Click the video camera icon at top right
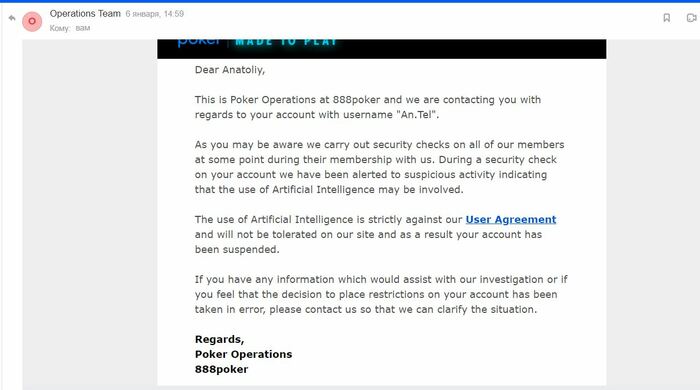 coord(692,18)
